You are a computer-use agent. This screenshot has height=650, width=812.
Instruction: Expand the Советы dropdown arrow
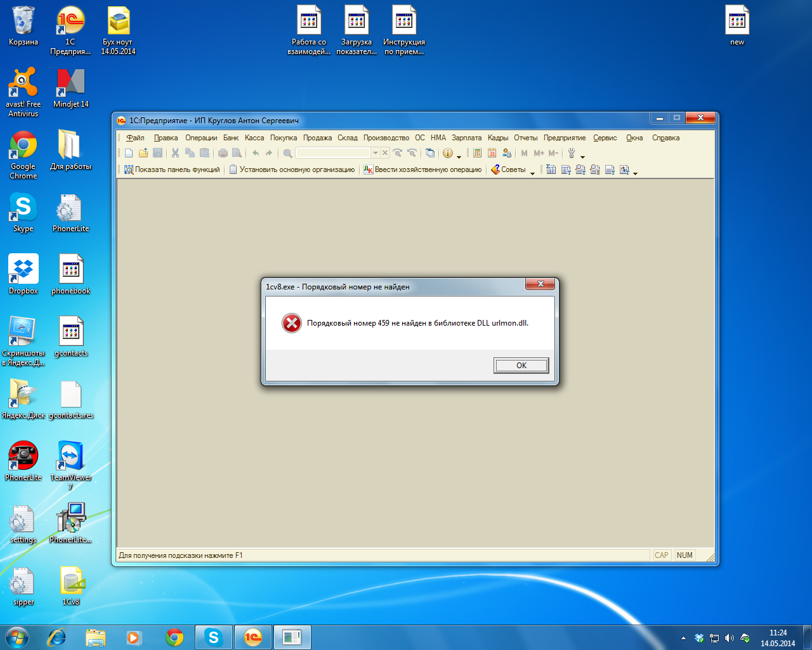532,171
